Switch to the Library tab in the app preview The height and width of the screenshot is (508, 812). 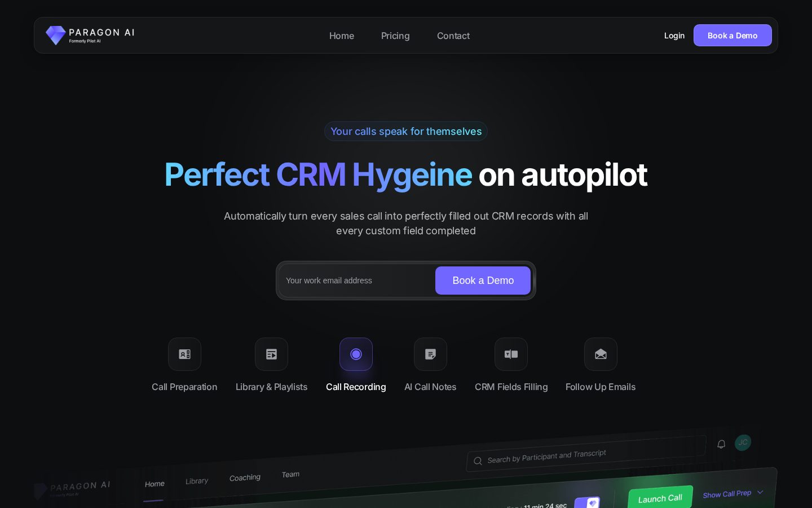197,481
